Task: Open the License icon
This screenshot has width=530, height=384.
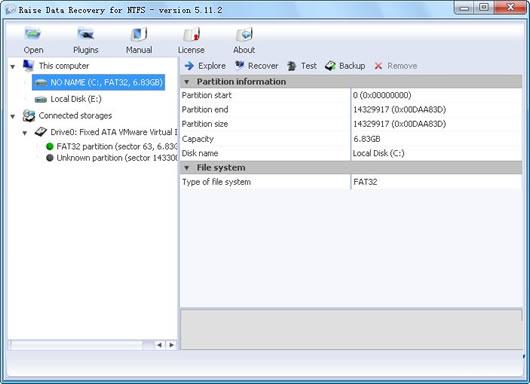Action: click(x=191, y=34)
